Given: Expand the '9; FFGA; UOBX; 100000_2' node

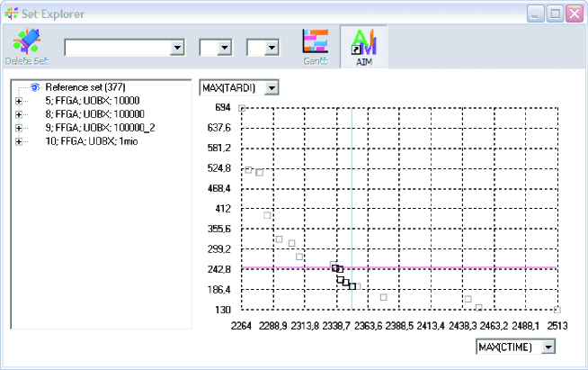Looking at the screenshot, I should tap(18, 128).
